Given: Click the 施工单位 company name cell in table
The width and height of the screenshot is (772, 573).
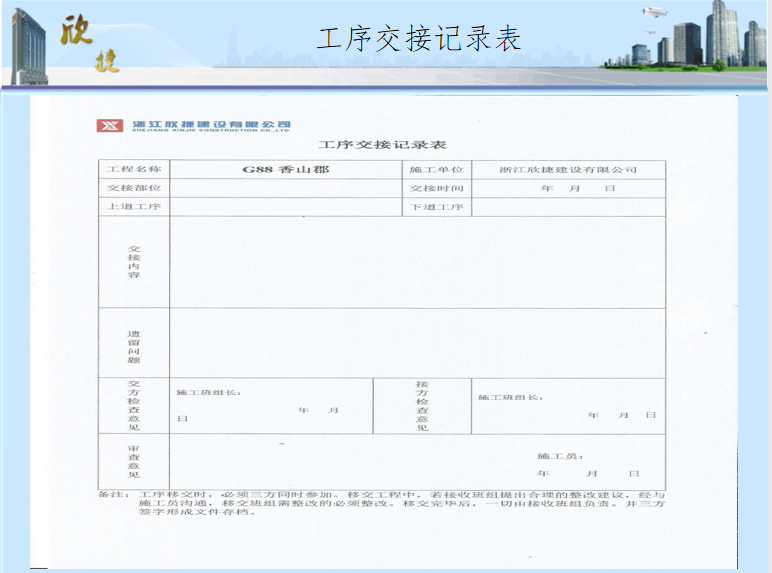Looking at the screenshot, I should pos(568,169).
